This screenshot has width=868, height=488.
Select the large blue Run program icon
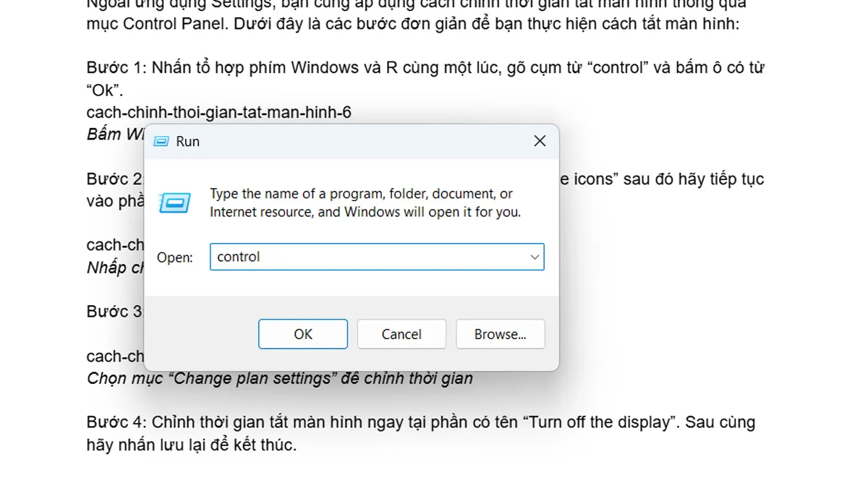(x=176, y=202)
